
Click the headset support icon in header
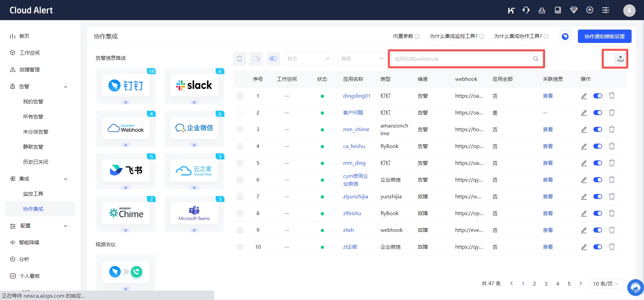(526, 10)
